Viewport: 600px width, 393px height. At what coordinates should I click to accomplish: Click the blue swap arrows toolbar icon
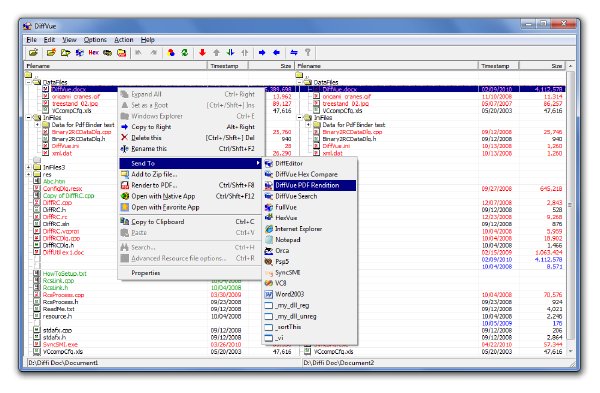click(x=293, y=52)
